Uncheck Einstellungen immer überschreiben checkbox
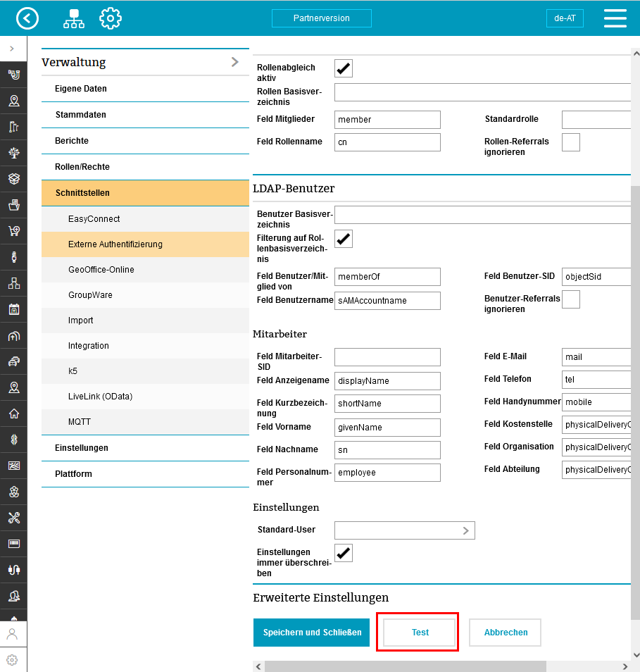 click(x=344, y=553)
